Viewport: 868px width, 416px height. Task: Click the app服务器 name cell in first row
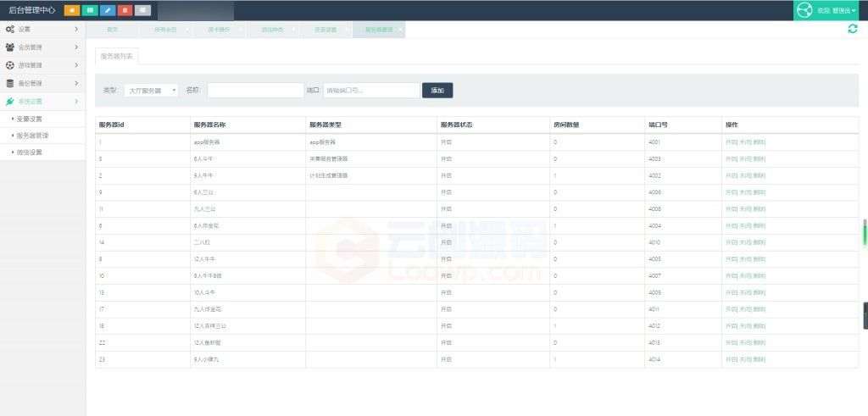coord(207,142)
